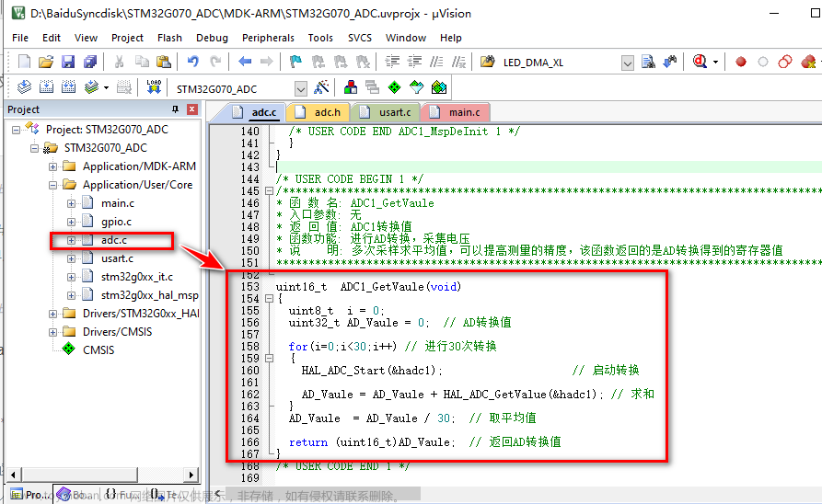Start or stop debug session icon

tap(700, 62)
